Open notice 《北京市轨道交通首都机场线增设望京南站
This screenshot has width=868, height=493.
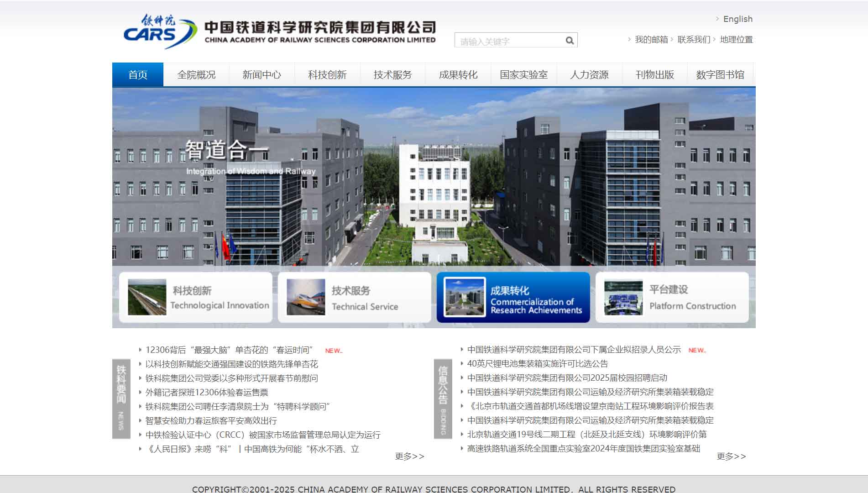591,406
